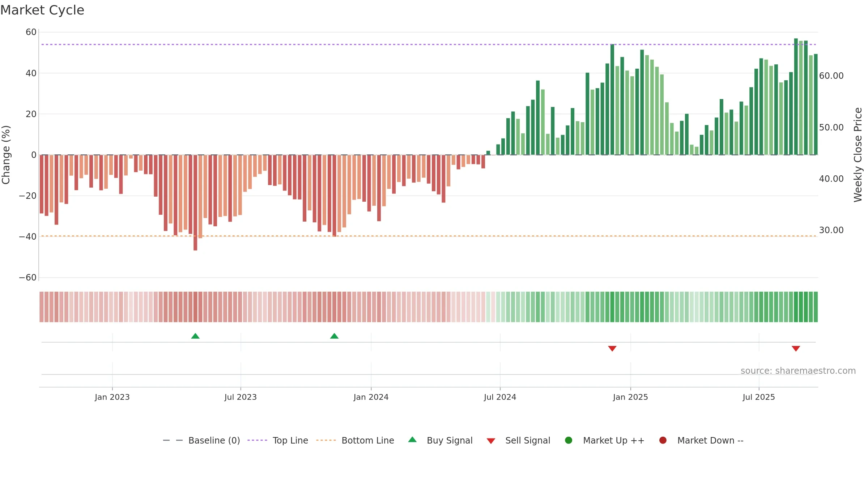
Task: Click the −40 tick on the change axis
Action: coord(28,237)
